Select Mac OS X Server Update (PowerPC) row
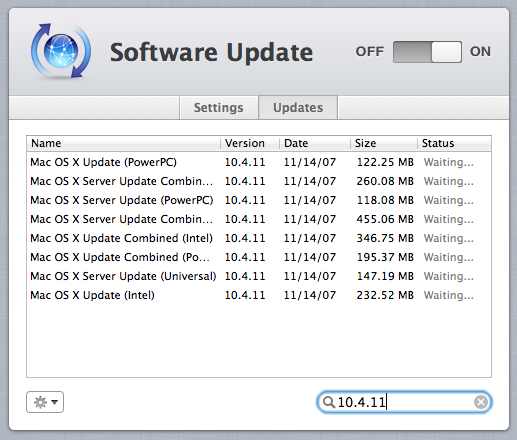This screenshot has height=440, width=517. tap(259, 200)
